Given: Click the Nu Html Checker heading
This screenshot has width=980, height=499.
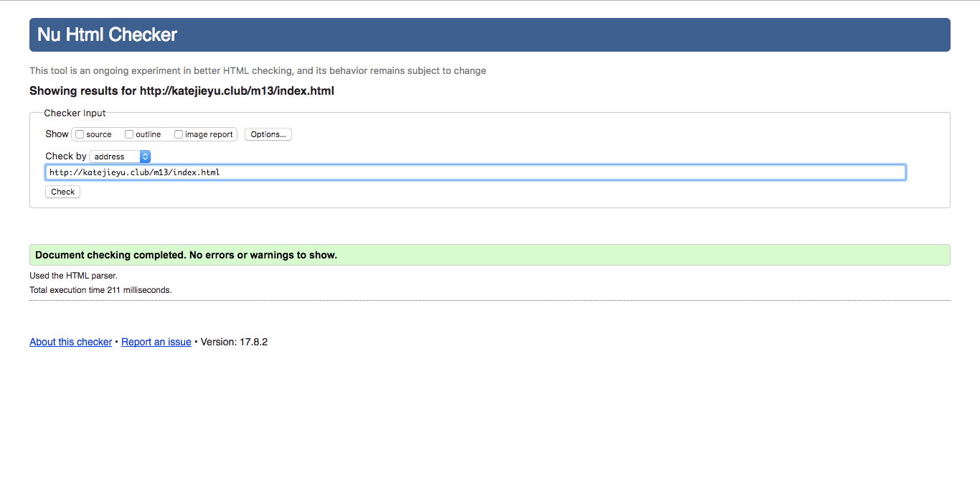Looking at the screenshot, I should coord(108,34).
